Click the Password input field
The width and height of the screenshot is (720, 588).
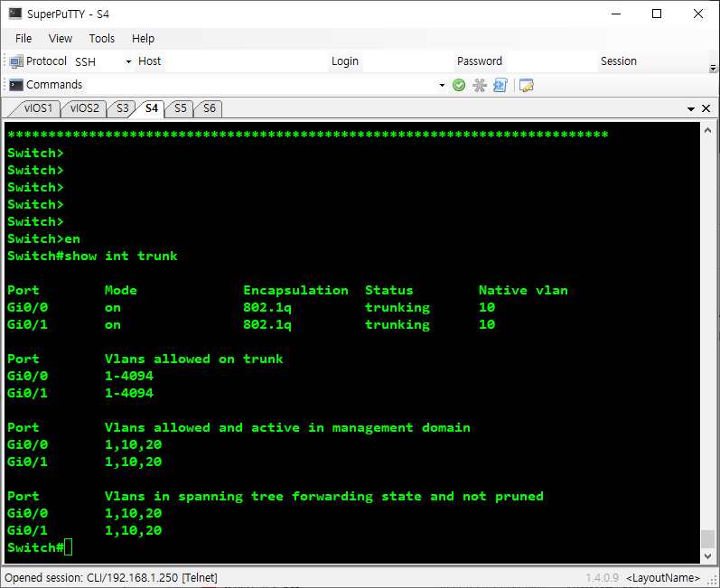(x=551, y=61)
